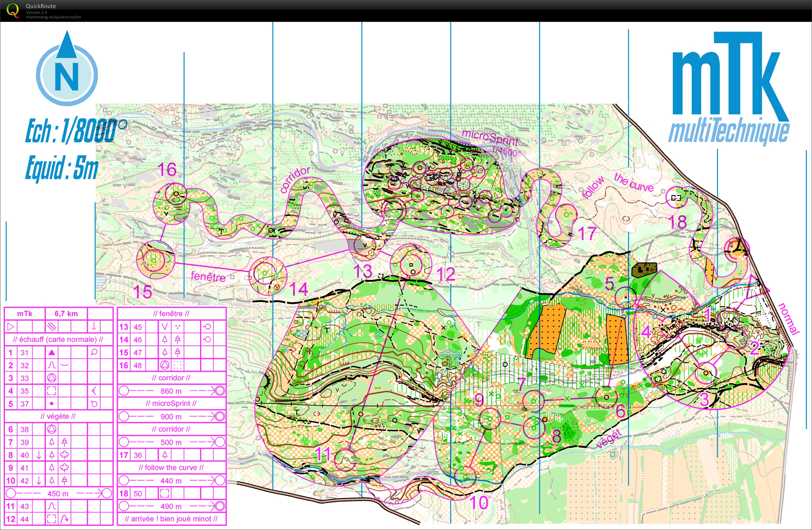The image size is (812, 530).
Task: Click control number 4 on the map
Action: pyautogui.click(x=646, y=332)
